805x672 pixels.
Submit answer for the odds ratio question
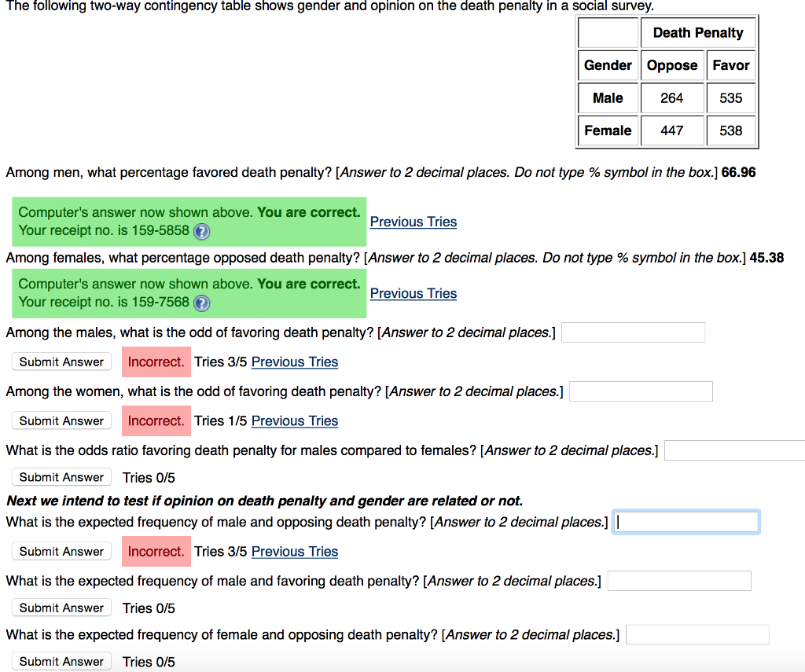click(x=61, y=477)
